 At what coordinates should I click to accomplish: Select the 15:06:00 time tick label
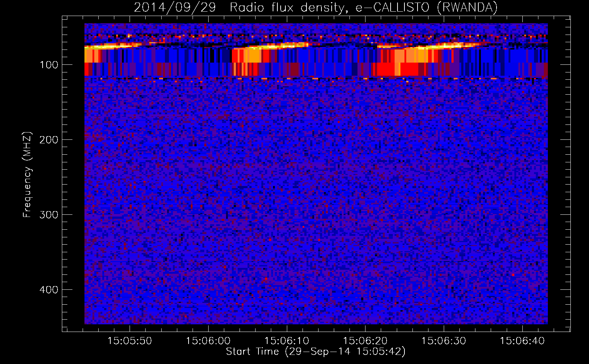(208, 341)
